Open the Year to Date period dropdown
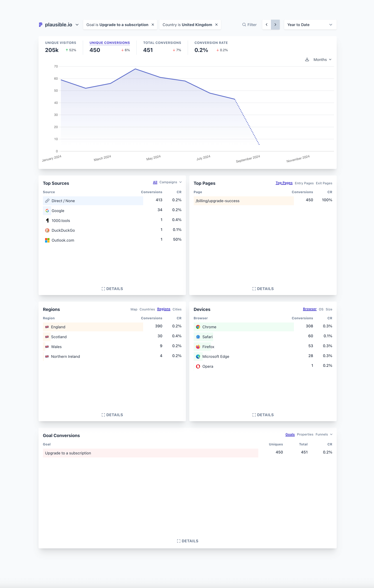 click(x=310, y=25)
